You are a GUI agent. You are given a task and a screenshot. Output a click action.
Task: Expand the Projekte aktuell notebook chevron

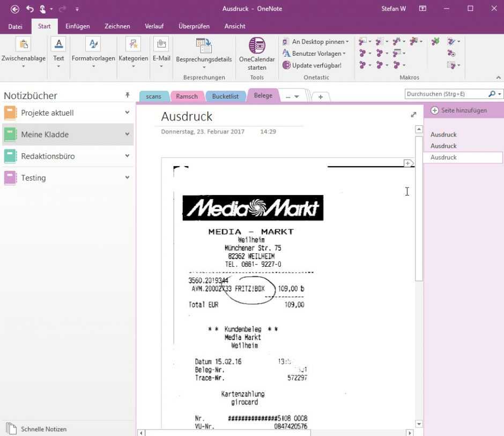(127, 112)
